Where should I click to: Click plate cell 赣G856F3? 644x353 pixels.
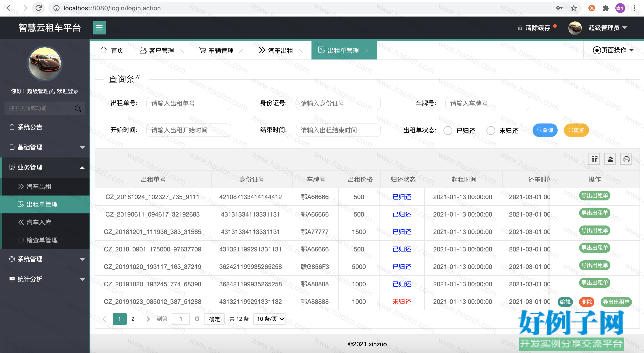(x=315, y=267)
